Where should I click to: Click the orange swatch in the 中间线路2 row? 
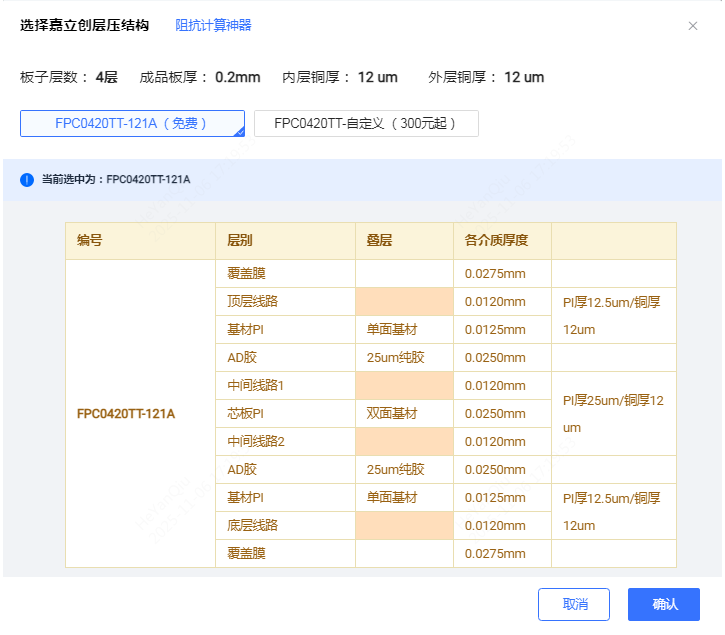[x=404, y=442]
